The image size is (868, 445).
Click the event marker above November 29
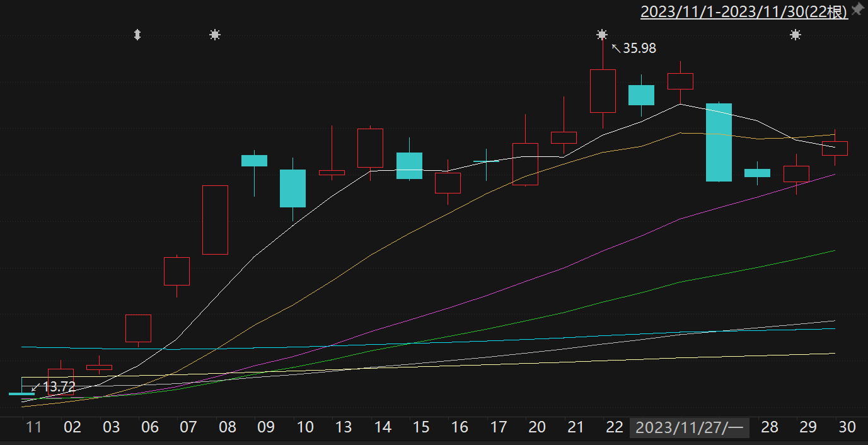796,35
